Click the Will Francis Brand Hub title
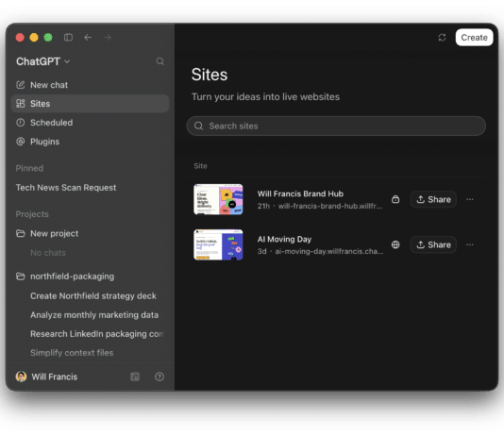The width and height of the screenshot is (504, 436). tap(300, 193)
